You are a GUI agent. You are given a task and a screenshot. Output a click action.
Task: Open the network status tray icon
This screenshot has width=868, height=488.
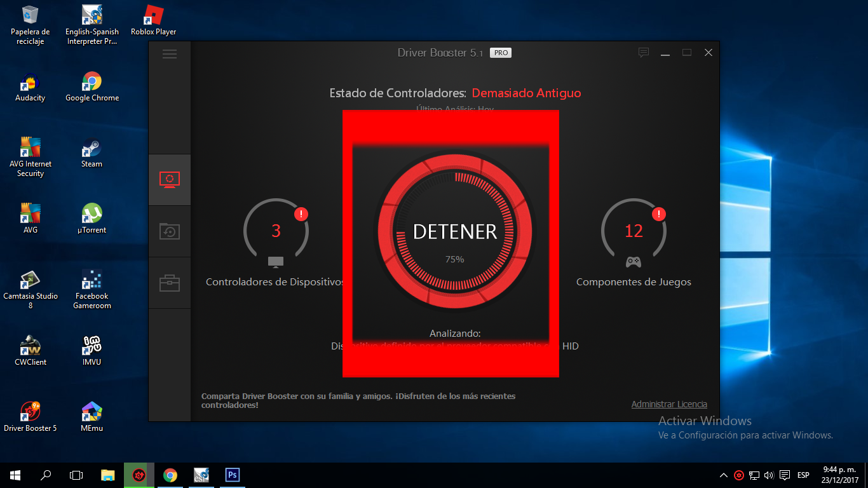click(x=754, y=475)
